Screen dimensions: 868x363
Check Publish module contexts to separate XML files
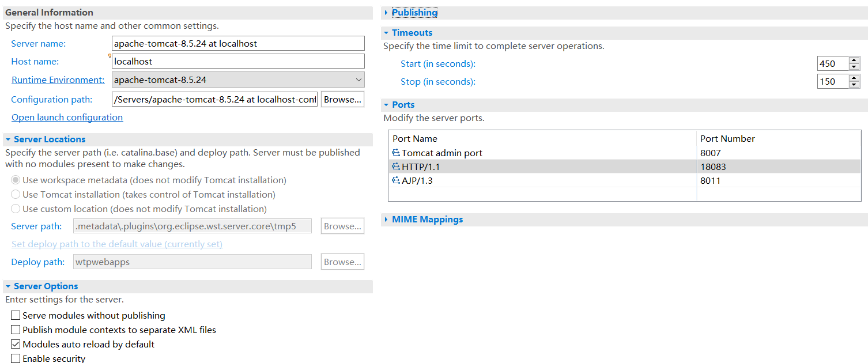[16, 330]
